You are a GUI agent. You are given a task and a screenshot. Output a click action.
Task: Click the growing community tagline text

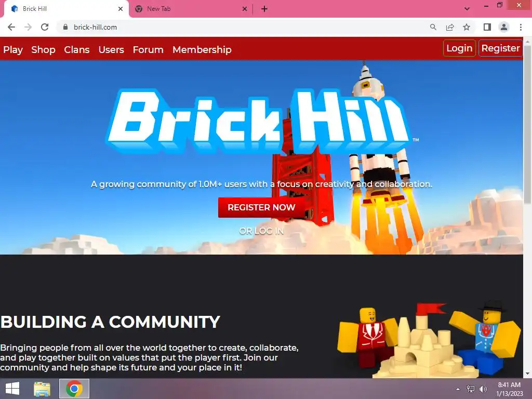[x=261, y=184]
